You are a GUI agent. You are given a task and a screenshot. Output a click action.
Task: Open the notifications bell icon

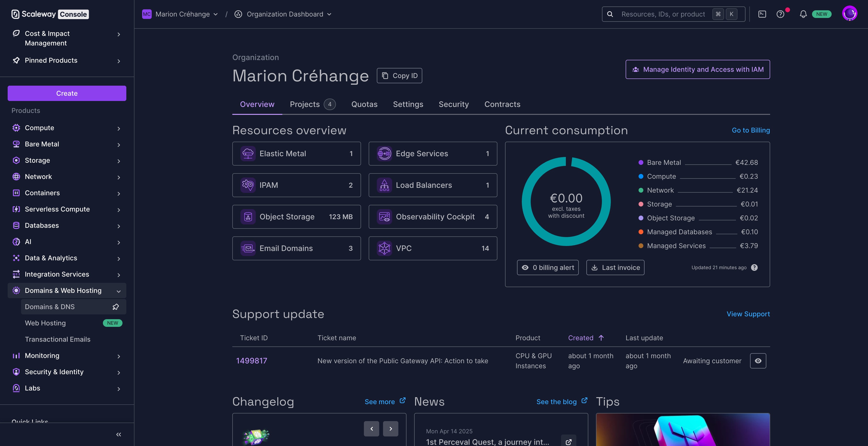803,14
